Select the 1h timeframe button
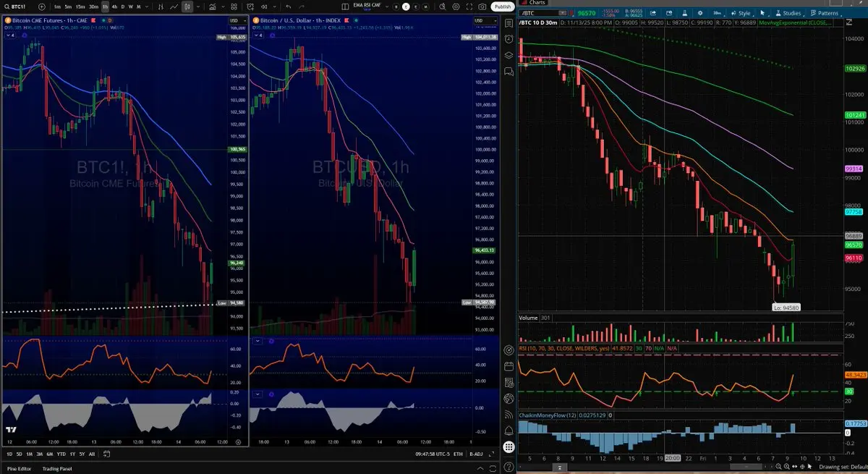The width and height of the screenshot is (868, 474). [105, 7]
